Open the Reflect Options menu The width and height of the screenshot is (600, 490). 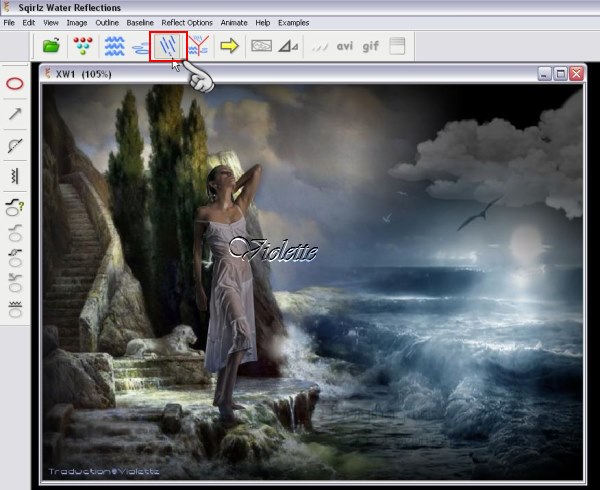[x=186, y=22]
